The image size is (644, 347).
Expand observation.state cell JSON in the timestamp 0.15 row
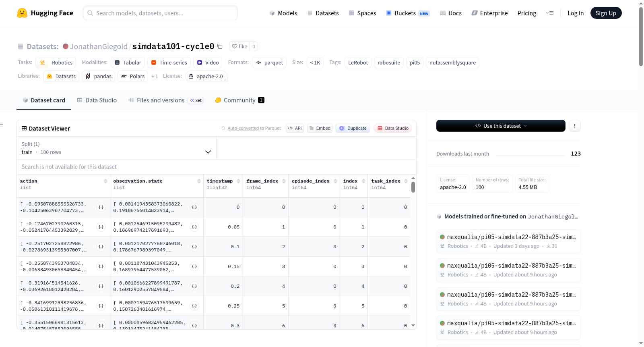[194, 266]
